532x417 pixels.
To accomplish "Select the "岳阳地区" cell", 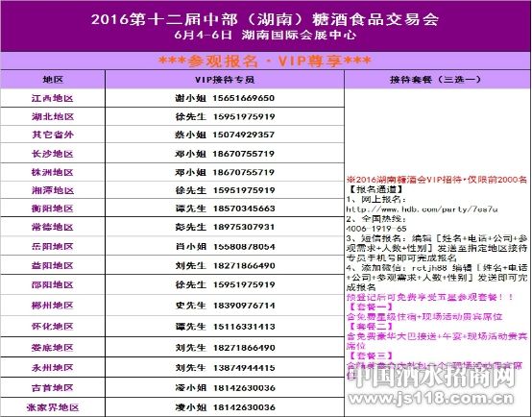I will (x=53, y=246).
